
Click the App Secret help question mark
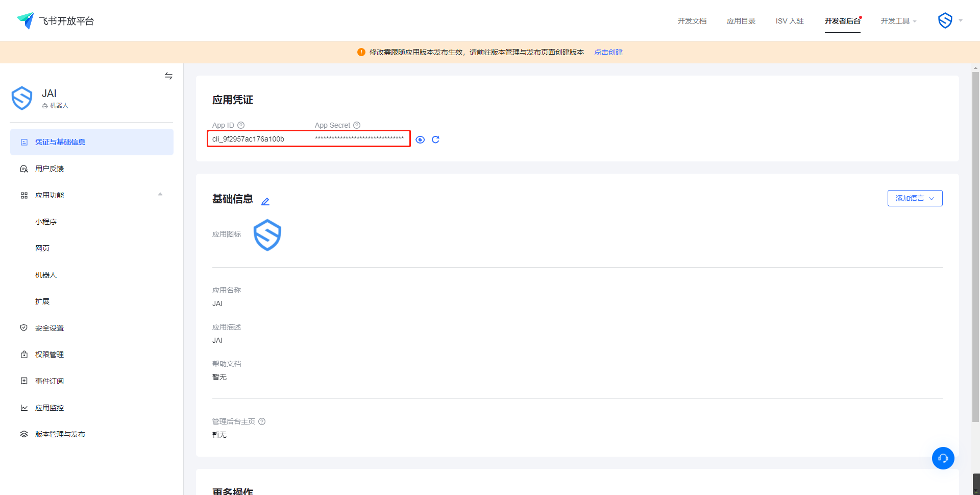pyautogui.click(x=357, y=125)
